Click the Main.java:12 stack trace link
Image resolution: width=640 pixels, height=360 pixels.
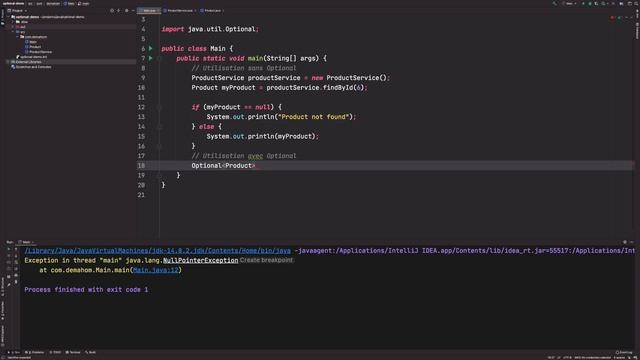coord(156,270)
